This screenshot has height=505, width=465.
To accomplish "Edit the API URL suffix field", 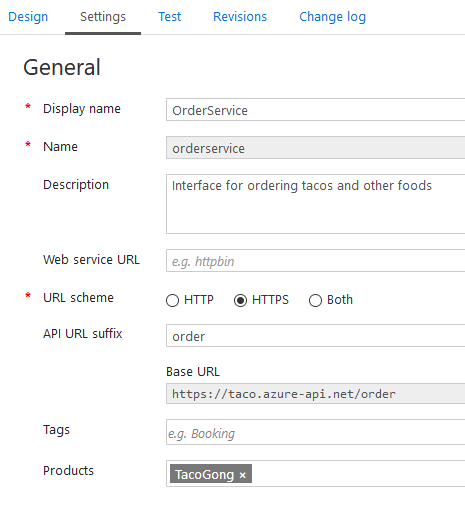I will click(315, 336).
